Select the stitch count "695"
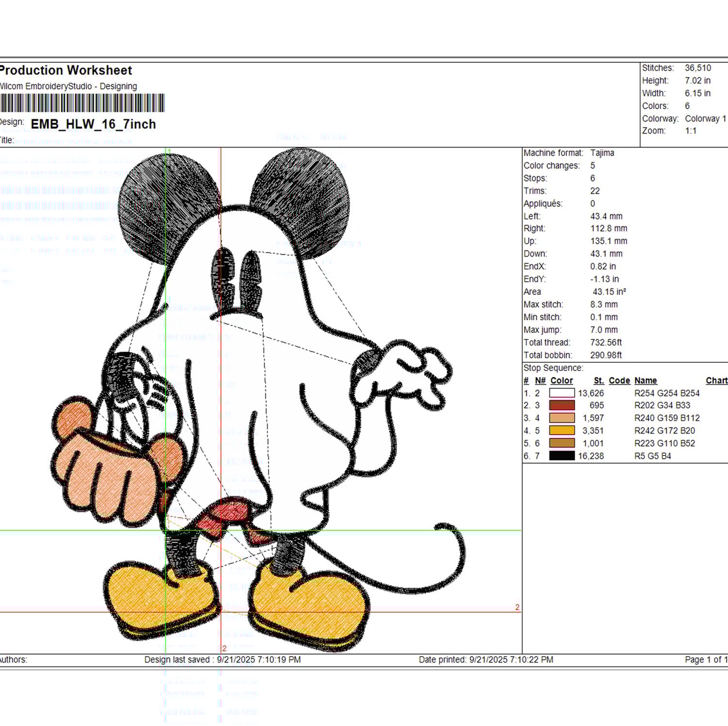728x726 pixels. (x=596, y=405)
